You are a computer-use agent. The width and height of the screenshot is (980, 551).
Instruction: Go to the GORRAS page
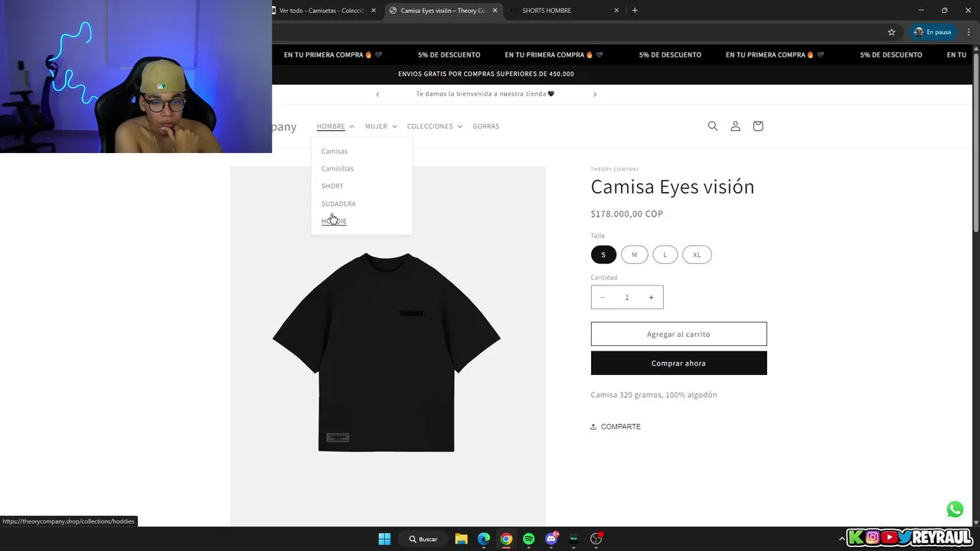[x=486, y=126]
